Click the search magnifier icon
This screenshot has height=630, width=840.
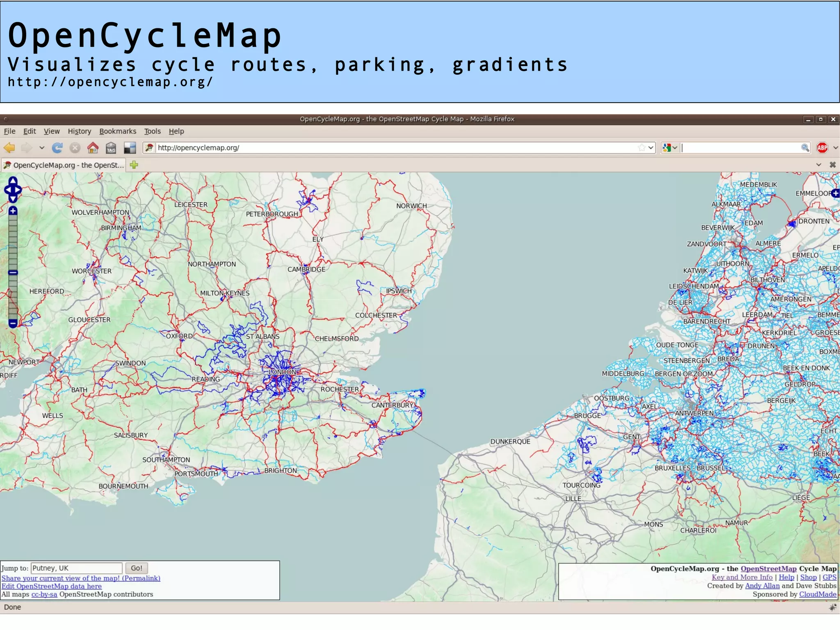click(805, 148)
